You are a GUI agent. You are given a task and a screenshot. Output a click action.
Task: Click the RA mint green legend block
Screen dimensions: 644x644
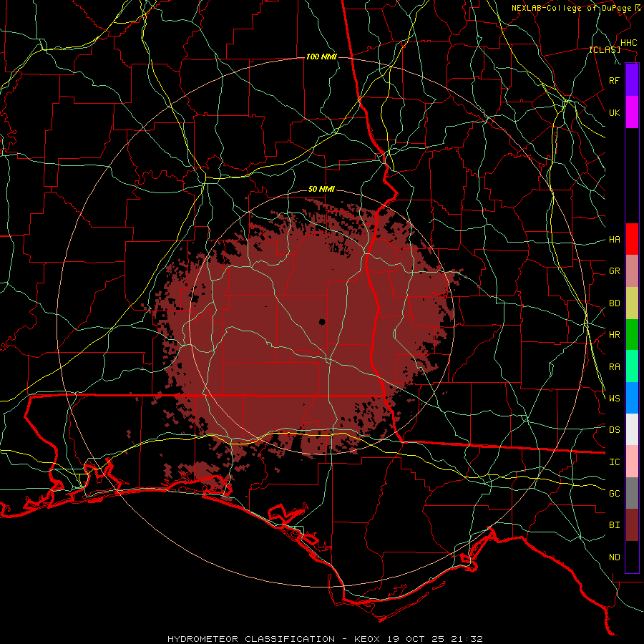point(632,366)
